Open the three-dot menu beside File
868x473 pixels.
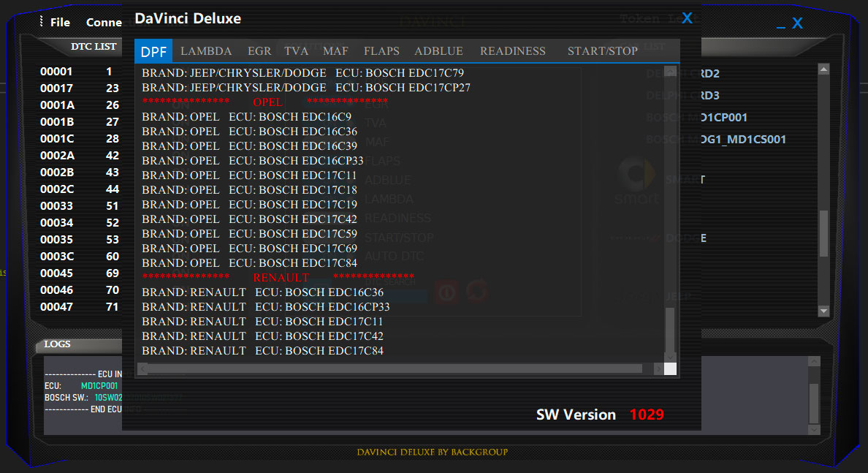[42, 21]
